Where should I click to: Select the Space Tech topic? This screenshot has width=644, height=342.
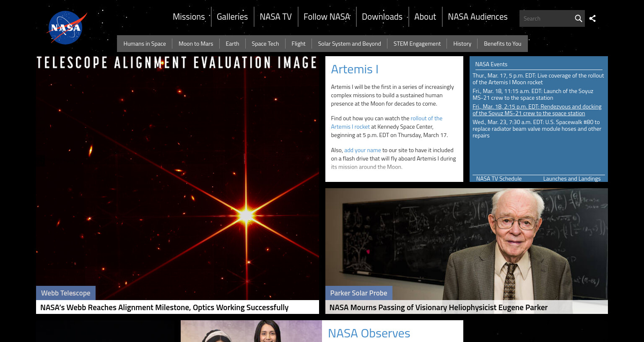click(265, 44)
